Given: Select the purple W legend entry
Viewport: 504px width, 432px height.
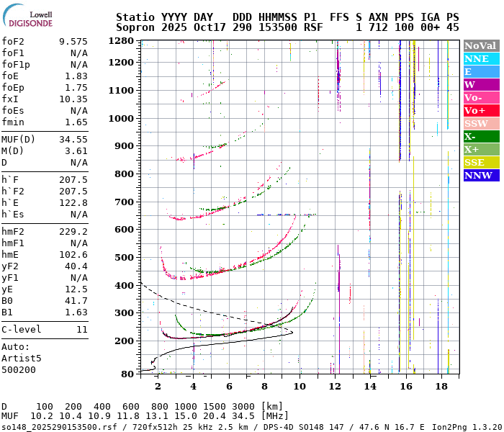Looking at the screenshot, I should click(481, 85).
